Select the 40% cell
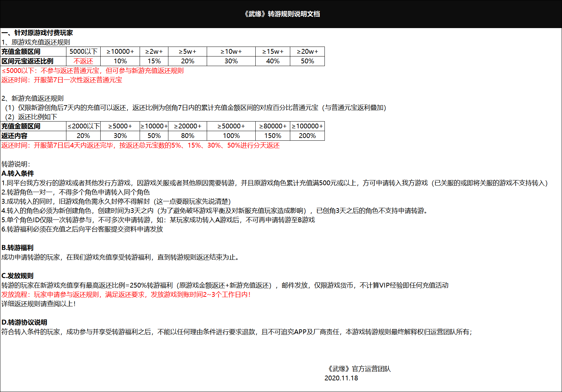Image resolution: width=562 pixels, height=392 pixels. tap(273, 61)
